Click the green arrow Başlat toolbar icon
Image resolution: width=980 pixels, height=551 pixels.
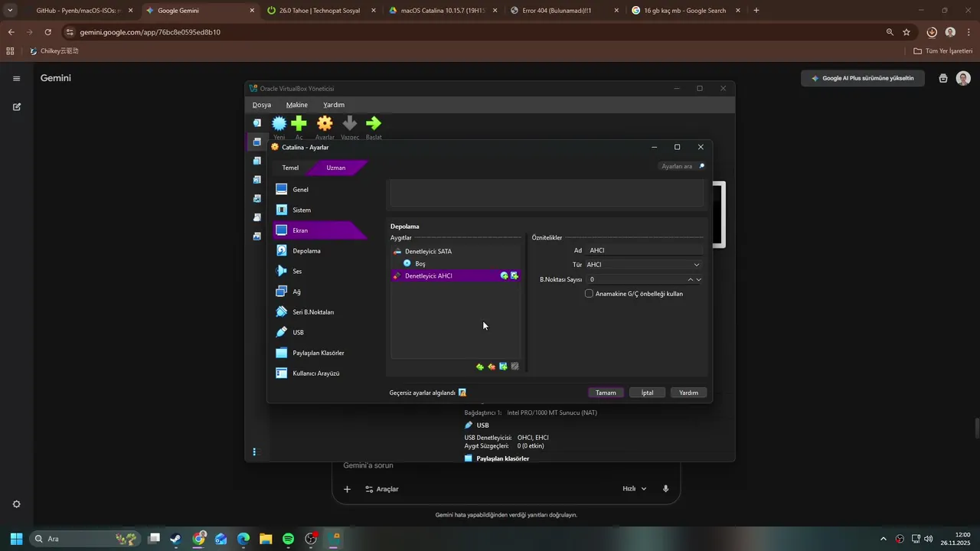click(x=374, y=123)
